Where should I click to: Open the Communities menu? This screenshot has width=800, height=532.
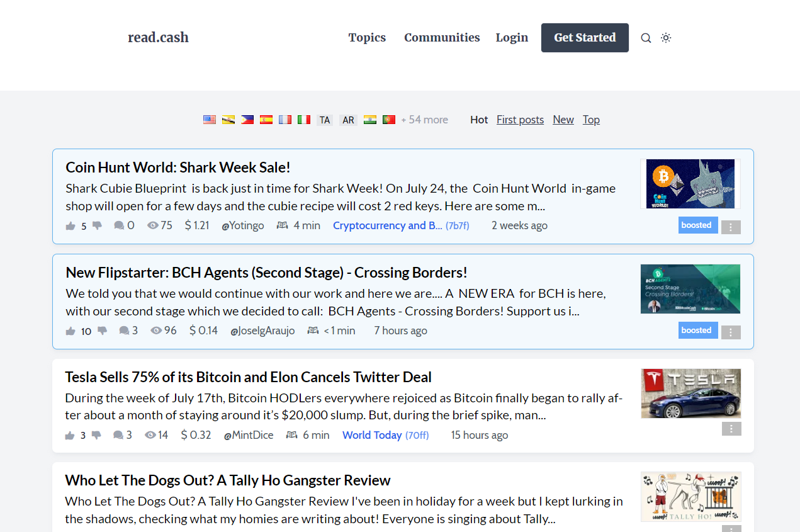442,38
